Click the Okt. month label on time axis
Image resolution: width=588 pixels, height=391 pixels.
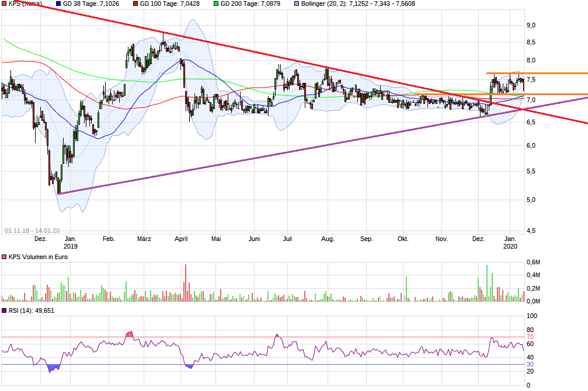(403, 239)
